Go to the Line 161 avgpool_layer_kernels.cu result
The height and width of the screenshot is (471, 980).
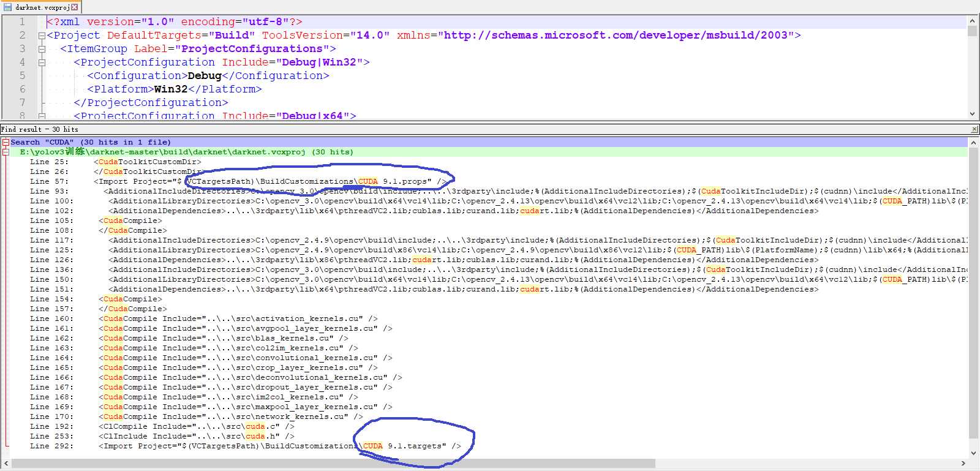click(x=211, y=328)
